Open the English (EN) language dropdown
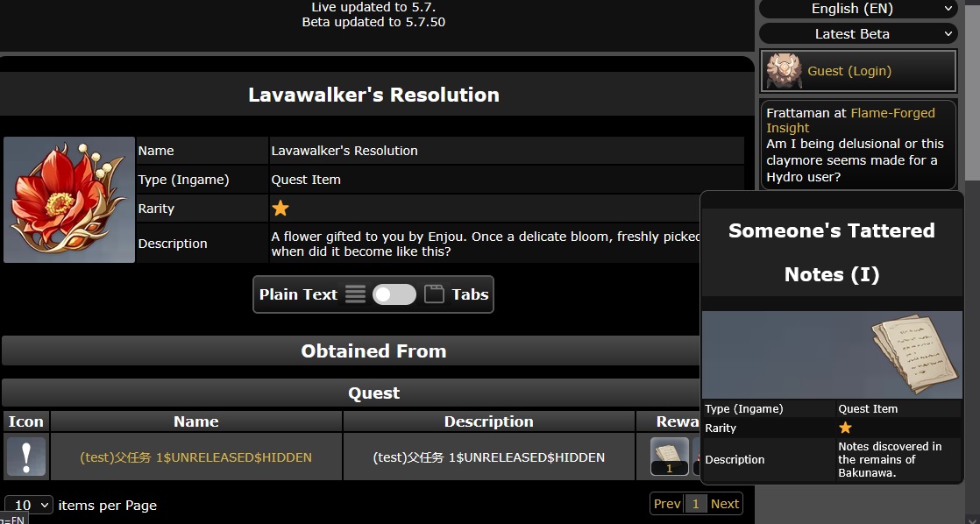This screenshot has width=980, height=524. 858,9
